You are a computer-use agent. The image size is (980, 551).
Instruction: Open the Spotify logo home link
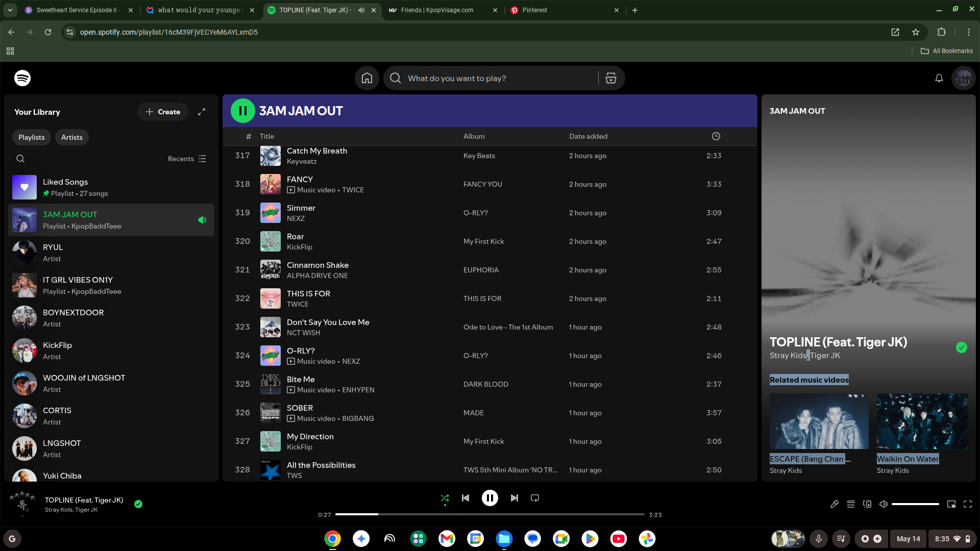click(22, 78)
